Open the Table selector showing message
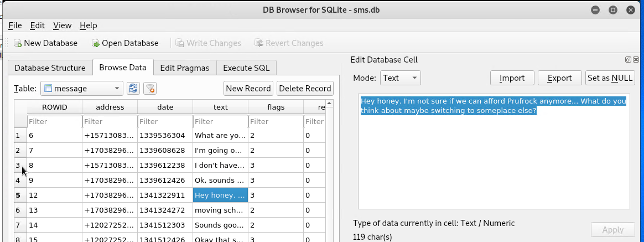The height and width of the screenshot is (242, 644). pyautogui.click(x=82, y=89)
